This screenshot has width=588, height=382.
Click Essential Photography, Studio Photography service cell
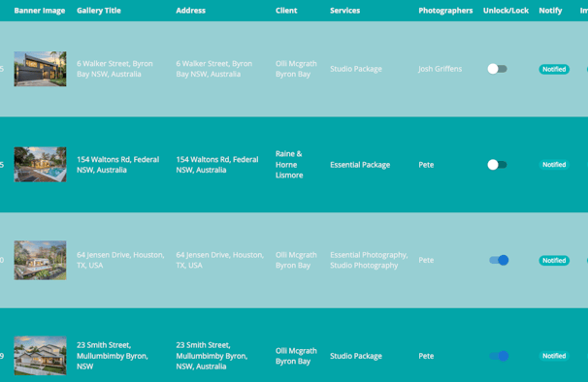tap(369, 260)
